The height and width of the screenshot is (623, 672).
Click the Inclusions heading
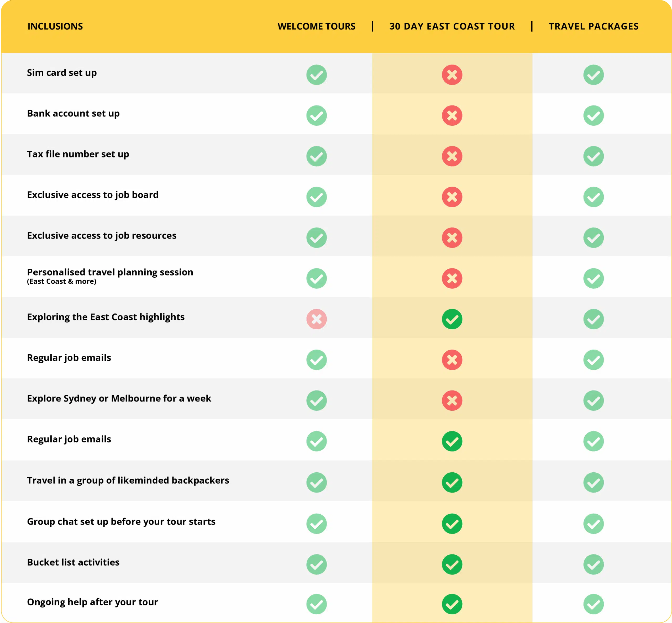pos(55,26)
